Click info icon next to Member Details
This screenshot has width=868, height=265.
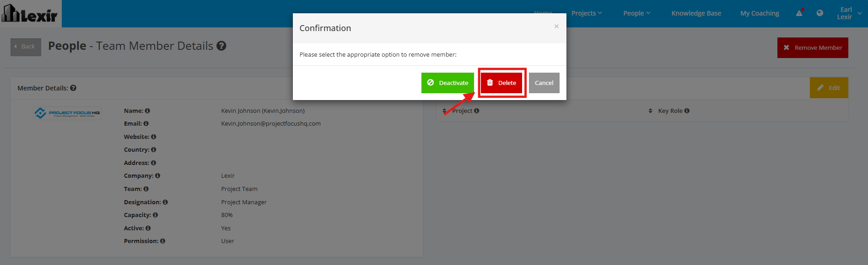click(x=73, y=88)
